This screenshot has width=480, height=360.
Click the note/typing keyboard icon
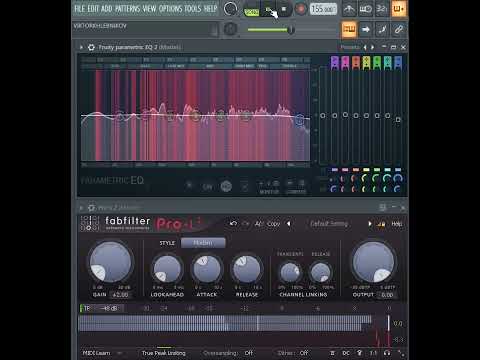click(x=382, y=30)
